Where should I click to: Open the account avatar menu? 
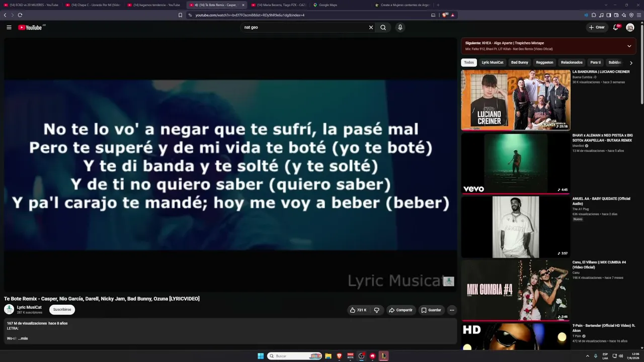tap(630, 28)
